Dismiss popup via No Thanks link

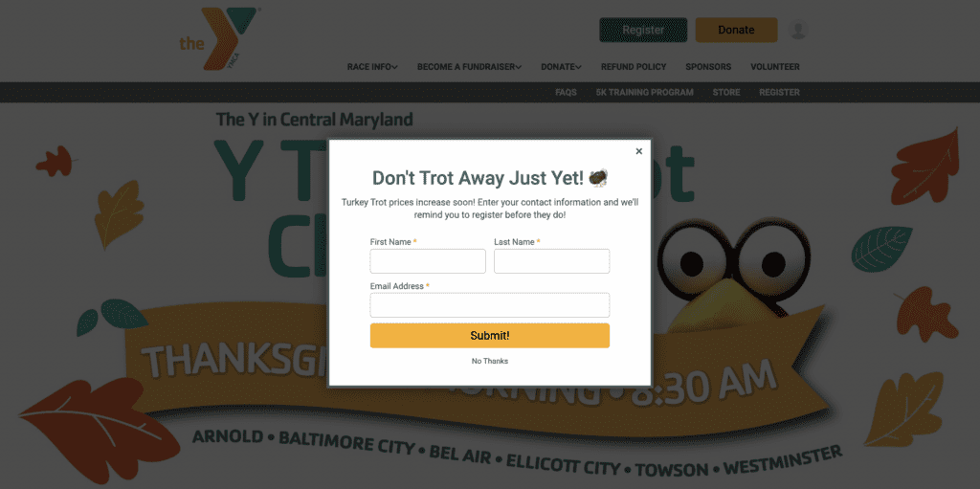490,362
